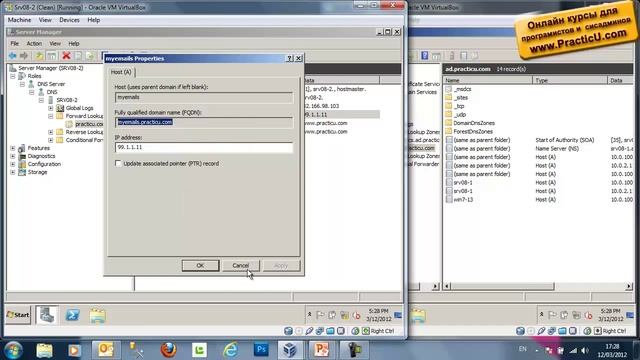
Task: Enable Update associated pointer (PTR) record
Action: [x=118, y=163]
